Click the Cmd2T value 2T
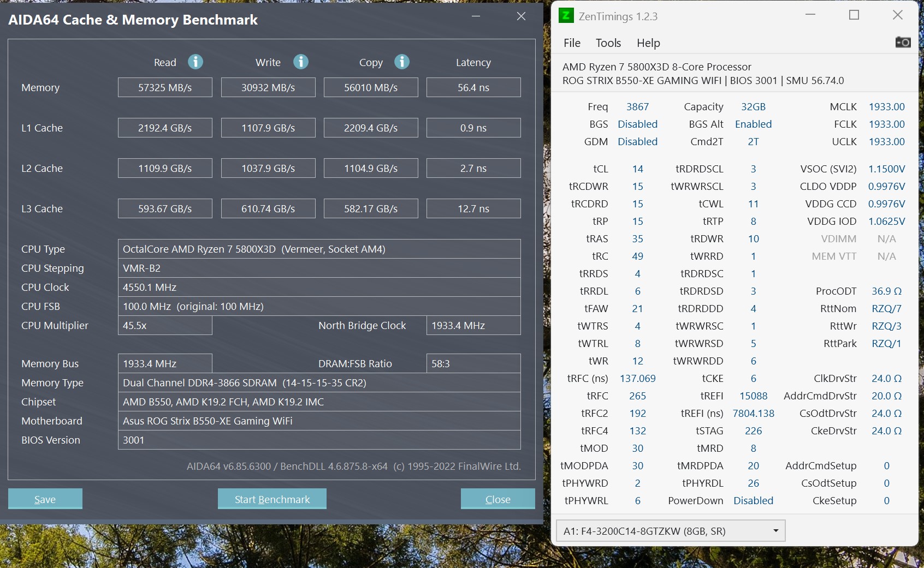The height and width of the screenshot is (568, 924). tap(753, 142)
